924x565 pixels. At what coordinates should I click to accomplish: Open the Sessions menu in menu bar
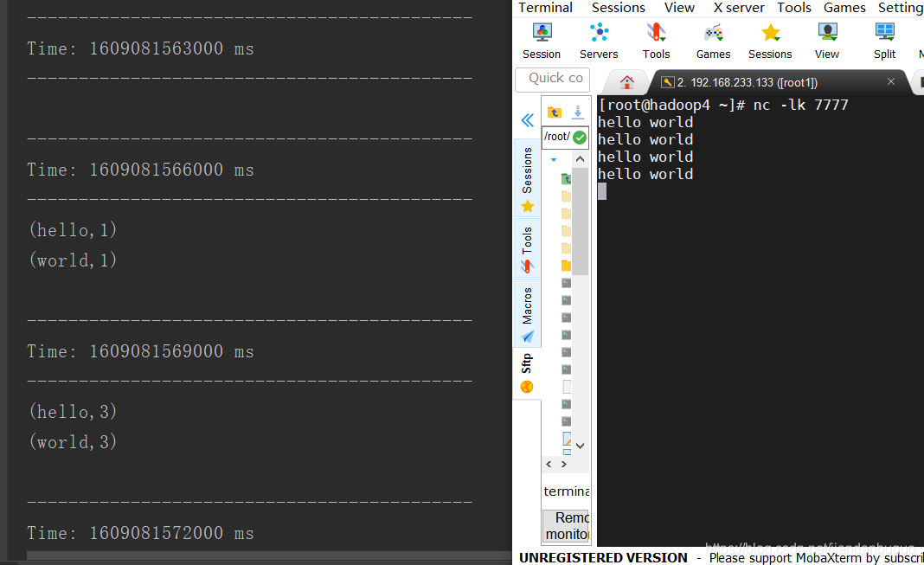point(618,8)
